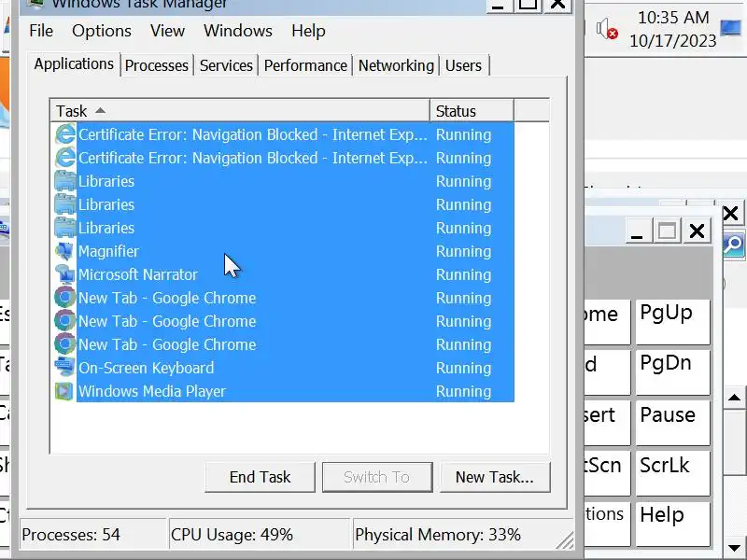Viewport: 747px width, 560px height.
Task: Click the Magnifier task icon
Action: pos(65,251)
